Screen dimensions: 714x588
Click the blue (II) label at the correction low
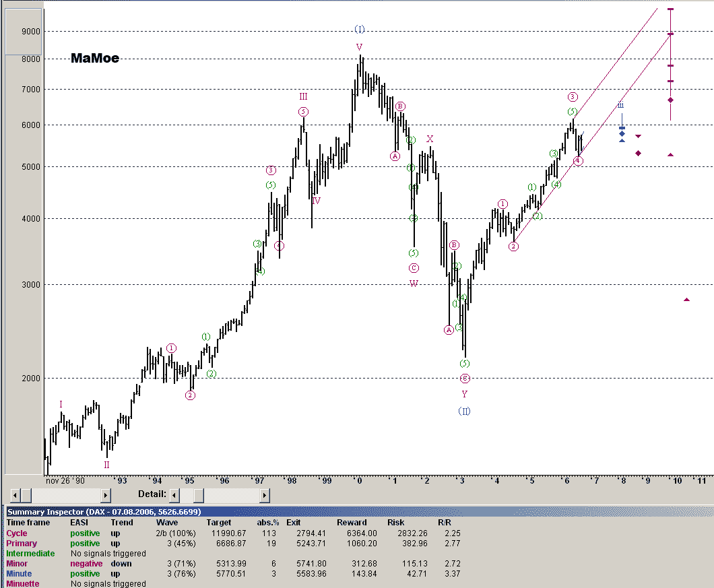coord(463,412)
